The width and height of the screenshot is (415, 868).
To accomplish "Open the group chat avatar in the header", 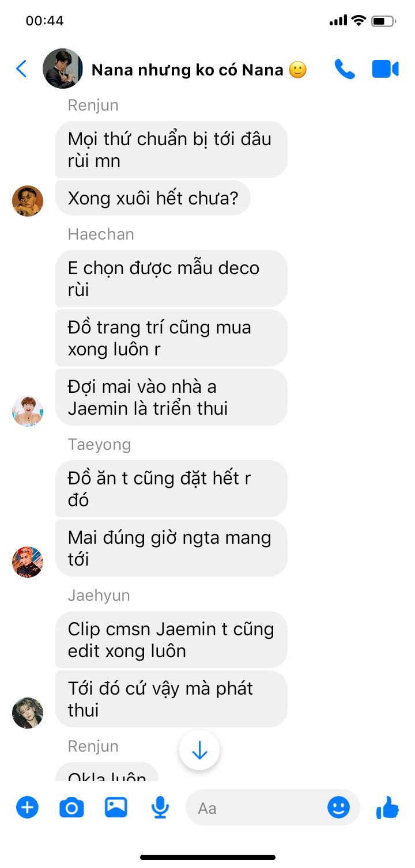I will 63,69.
